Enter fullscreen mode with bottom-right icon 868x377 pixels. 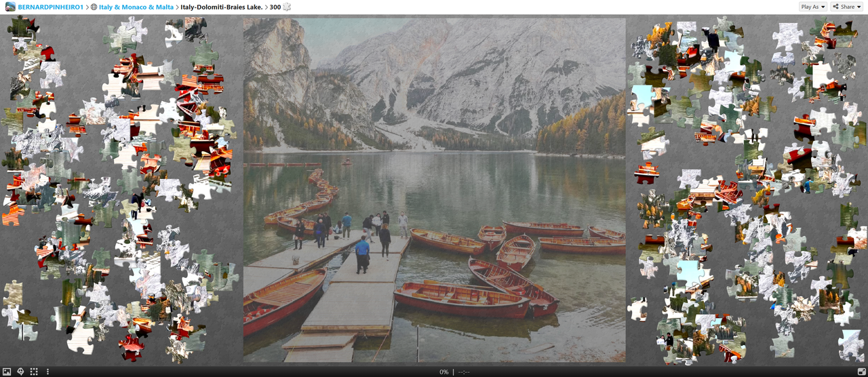point(861,372)
